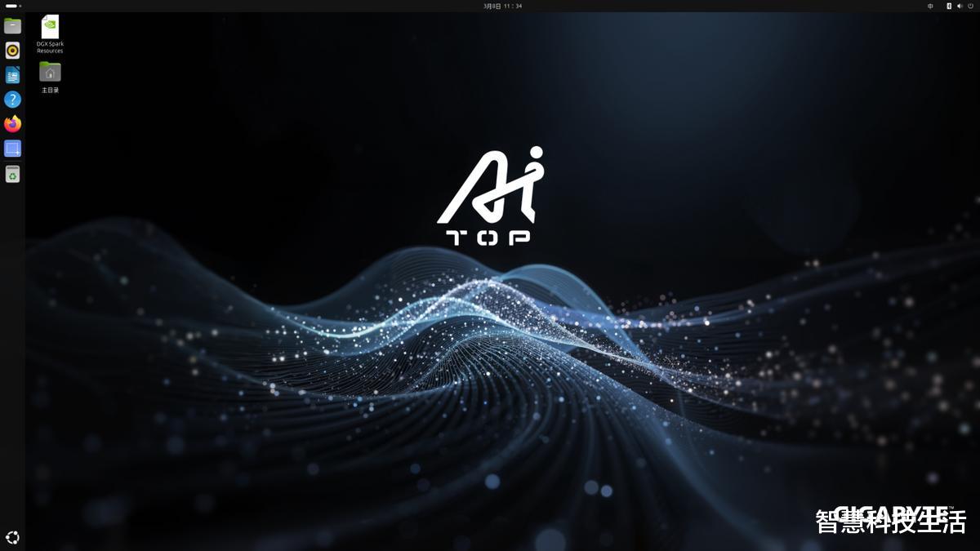Open the Files manager in the dock
Screen dimensions: 980x551
click(12, 26)
